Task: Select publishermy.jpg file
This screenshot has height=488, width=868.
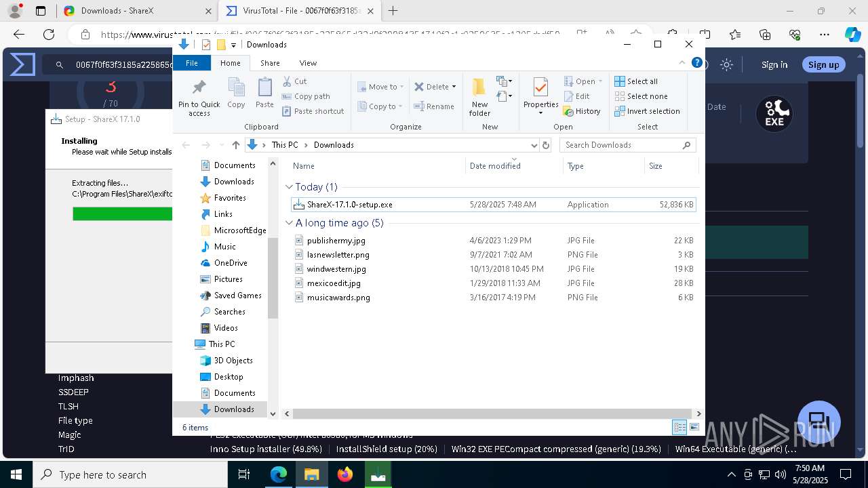Action: (494, 241)
